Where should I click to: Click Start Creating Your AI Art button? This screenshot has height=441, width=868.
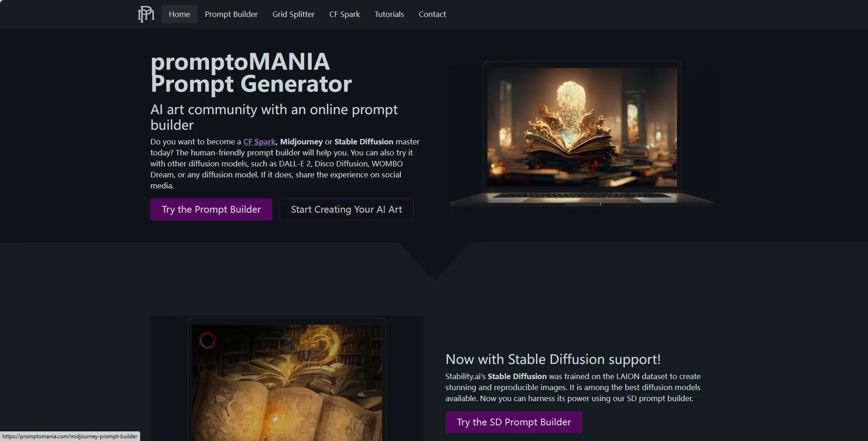tap(346, 209)
